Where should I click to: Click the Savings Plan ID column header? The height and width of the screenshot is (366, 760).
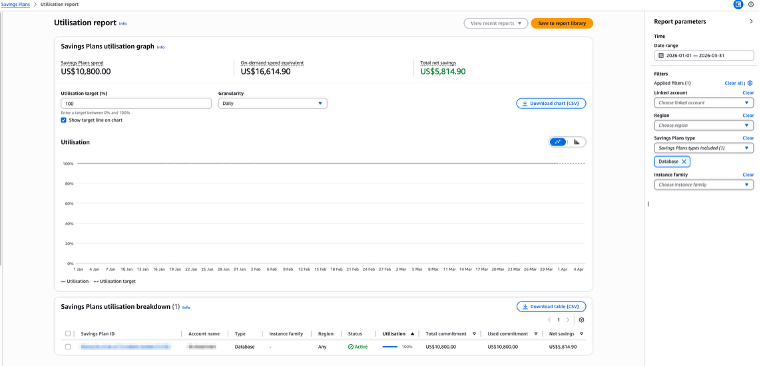tap(97, 334)
